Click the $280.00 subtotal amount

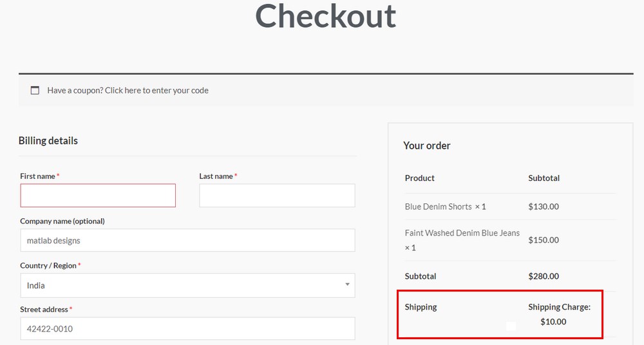click(x=544, y=276)
